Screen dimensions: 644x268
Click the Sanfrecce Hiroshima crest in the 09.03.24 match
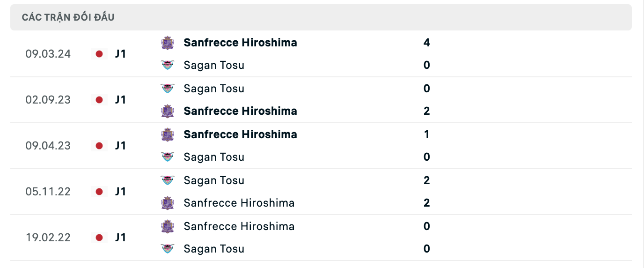pos(168,43)
